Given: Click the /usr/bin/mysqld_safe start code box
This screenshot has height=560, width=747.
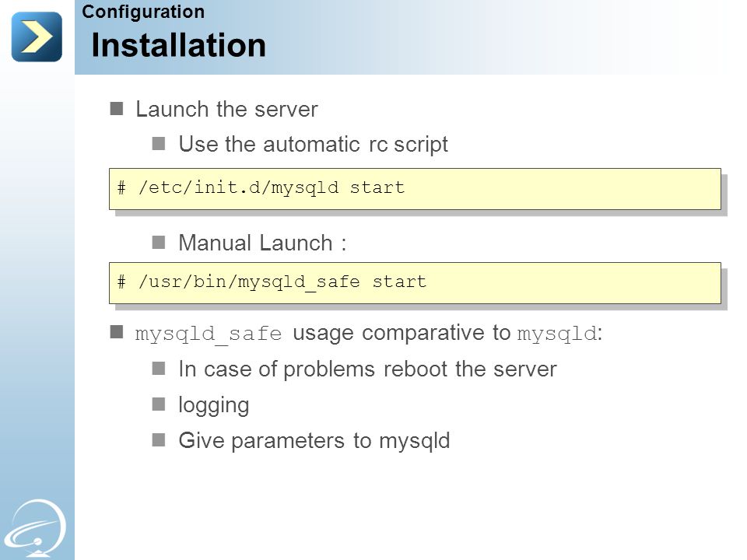Looking at the screenshot, I should (x=415, y=283).
